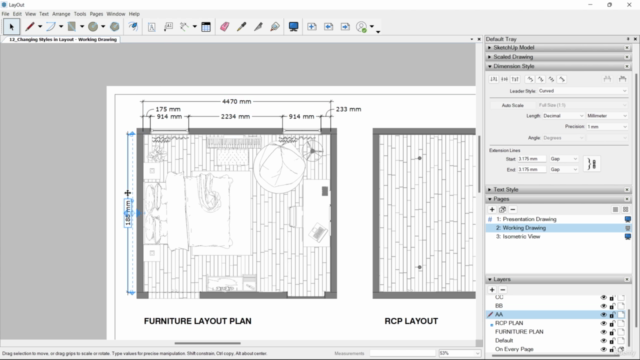Open the Tools menu
640x360 pixels.
point(80,14)
